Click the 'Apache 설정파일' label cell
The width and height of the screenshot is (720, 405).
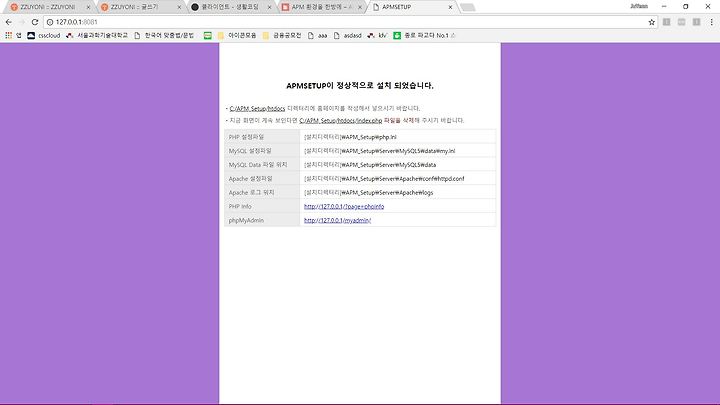[262, 179]
